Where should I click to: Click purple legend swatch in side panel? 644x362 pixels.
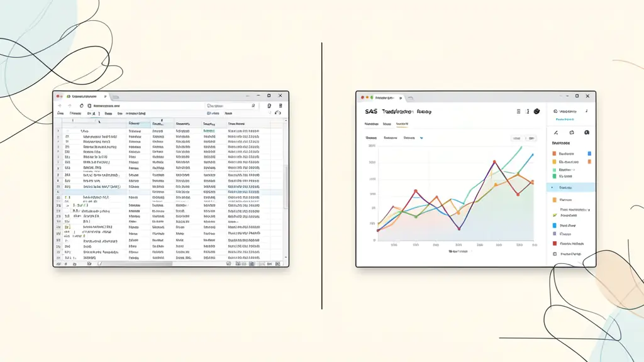click(x=555, y=234)
